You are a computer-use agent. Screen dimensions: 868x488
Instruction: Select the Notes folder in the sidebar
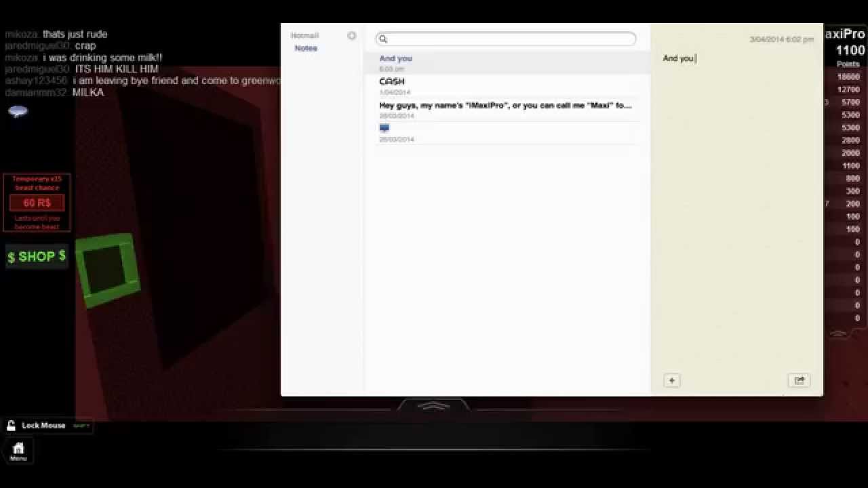306,48
